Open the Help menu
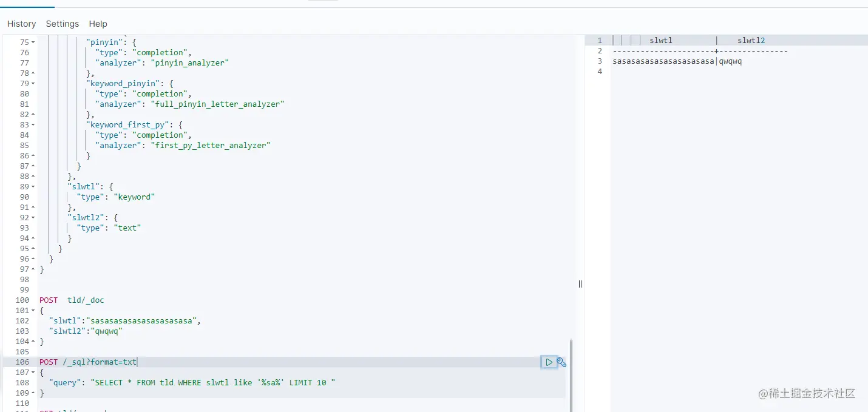The width and height of the screenshot is (868, 412). click(98, 24)
